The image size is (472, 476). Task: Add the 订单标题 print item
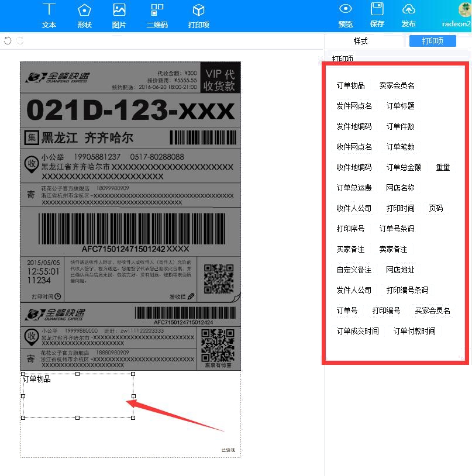pos(400,106)
